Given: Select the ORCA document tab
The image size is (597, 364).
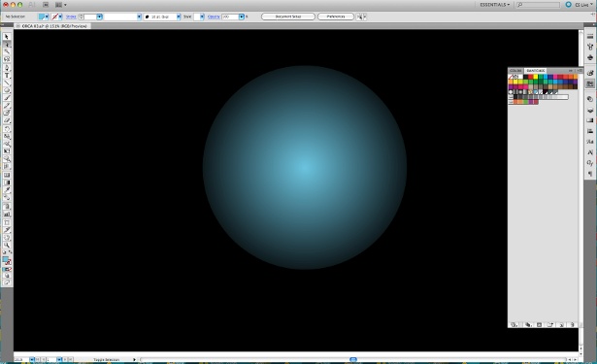Looking at the screenshot, I should tap(52, 26).
